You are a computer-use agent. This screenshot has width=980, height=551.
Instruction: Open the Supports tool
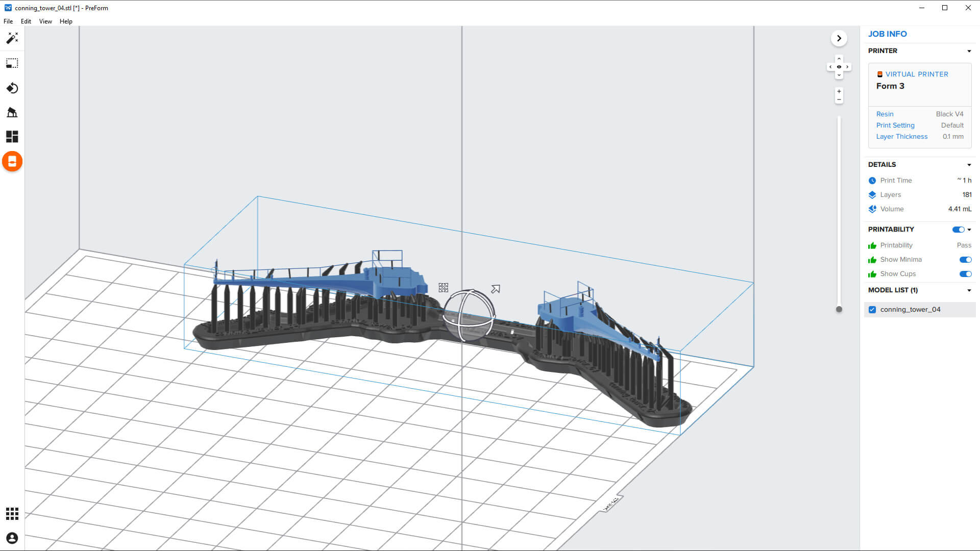[12, 112]
